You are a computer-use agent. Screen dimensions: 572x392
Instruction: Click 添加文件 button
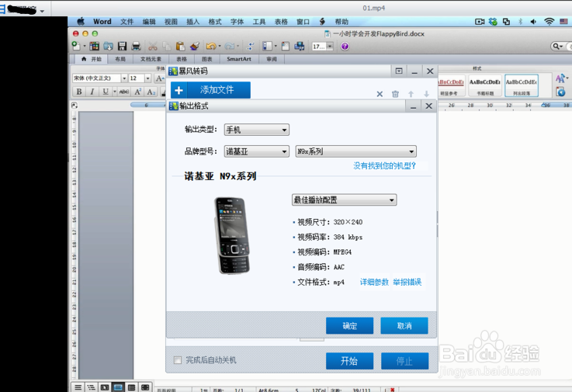(x=210, y=90)
